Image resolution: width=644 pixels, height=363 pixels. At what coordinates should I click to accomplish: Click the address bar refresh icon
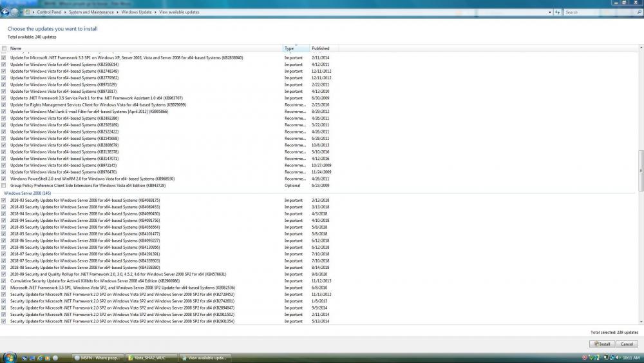click(x=556, y=12)
